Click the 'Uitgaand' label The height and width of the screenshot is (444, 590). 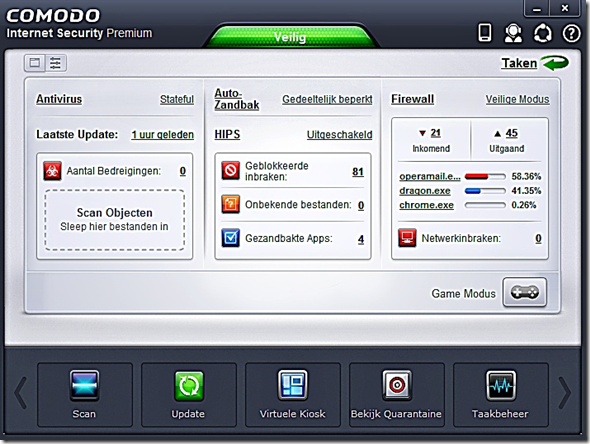(x=506, y=149)
